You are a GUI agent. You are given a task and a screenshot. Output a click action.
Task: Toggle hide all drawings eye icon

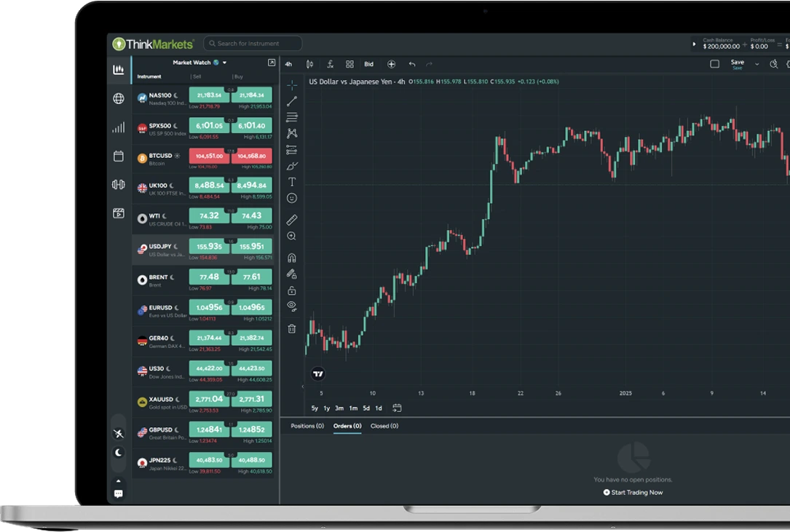292,306
